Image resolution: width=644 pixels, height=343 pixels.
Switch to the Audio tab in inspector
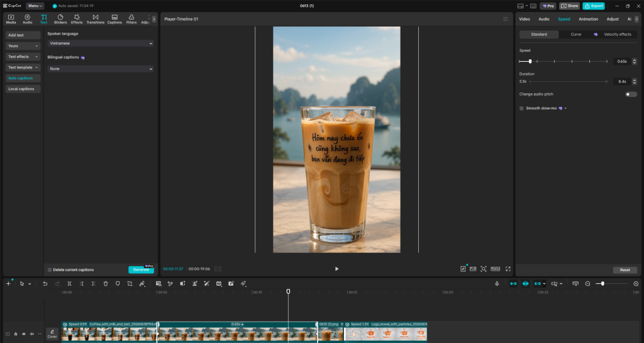[x=544, y=19]
